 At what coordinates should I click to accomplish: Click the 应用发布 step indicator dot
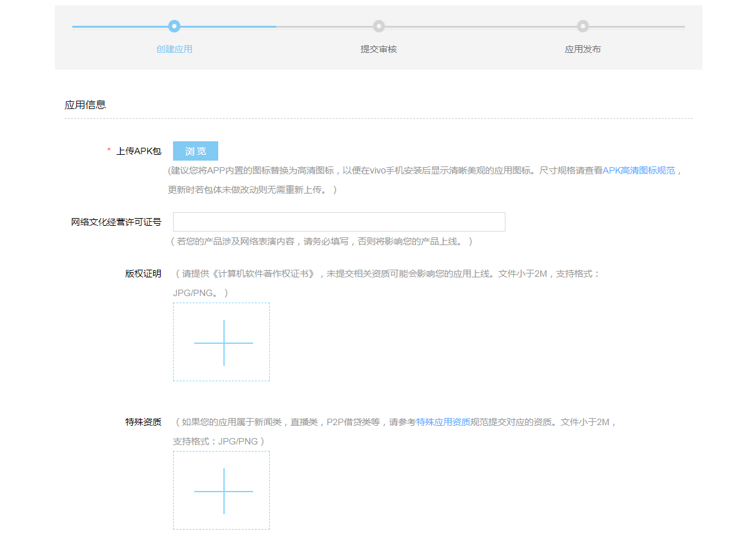(582, 26)
